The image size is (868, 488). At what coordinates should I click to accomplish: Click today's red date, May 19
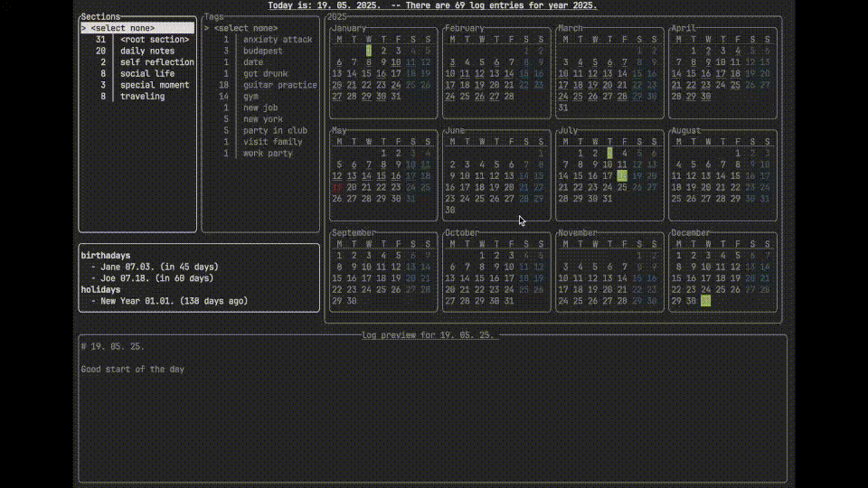pyautogui.click(x=338, y=187)
